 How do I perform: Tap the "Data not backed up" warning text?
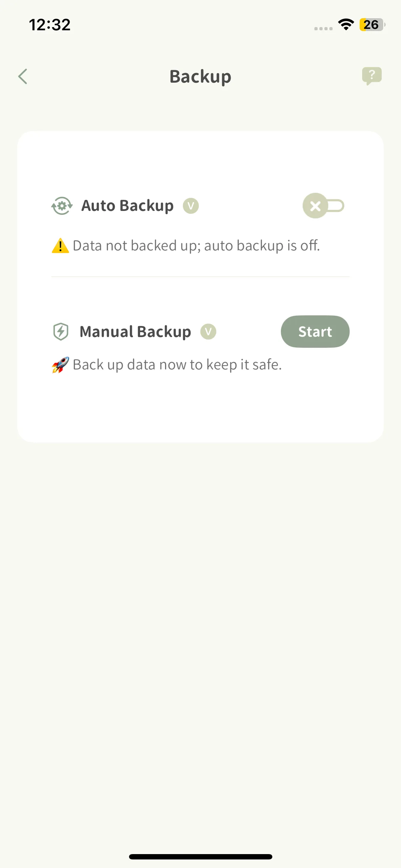[196, 246]
